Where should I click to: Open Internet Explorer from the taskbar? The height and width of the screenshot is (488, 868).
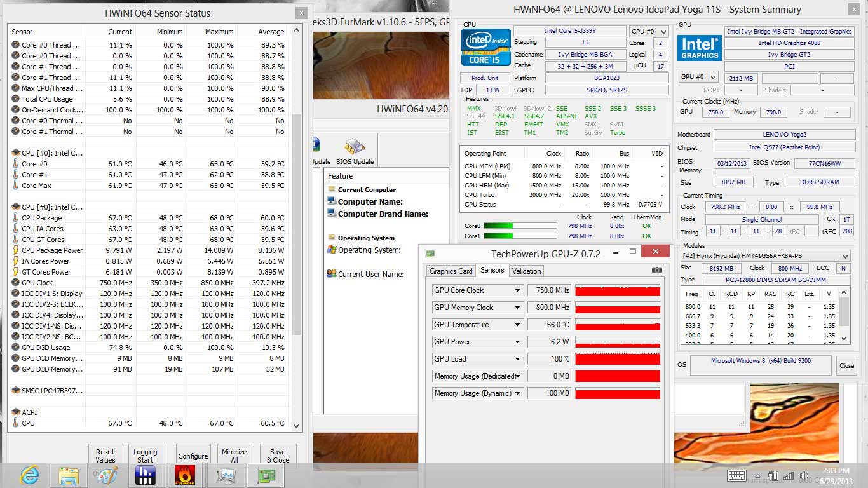pyautogui.click(x=29, y=475)
